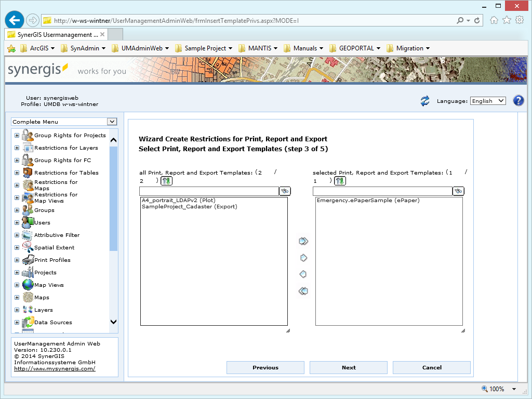Open binoculars search on left template list
532x399 pixels.
tap(284, 191)
